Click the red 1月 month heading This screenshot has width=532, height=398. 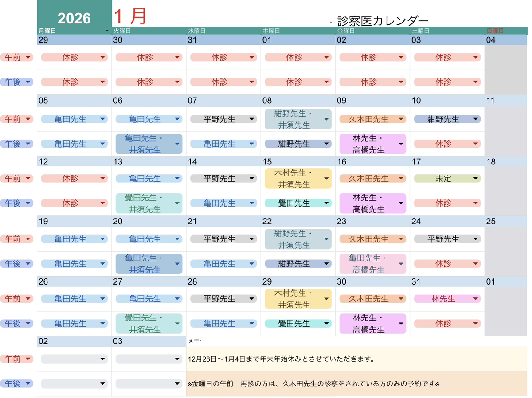click(129, 16)
